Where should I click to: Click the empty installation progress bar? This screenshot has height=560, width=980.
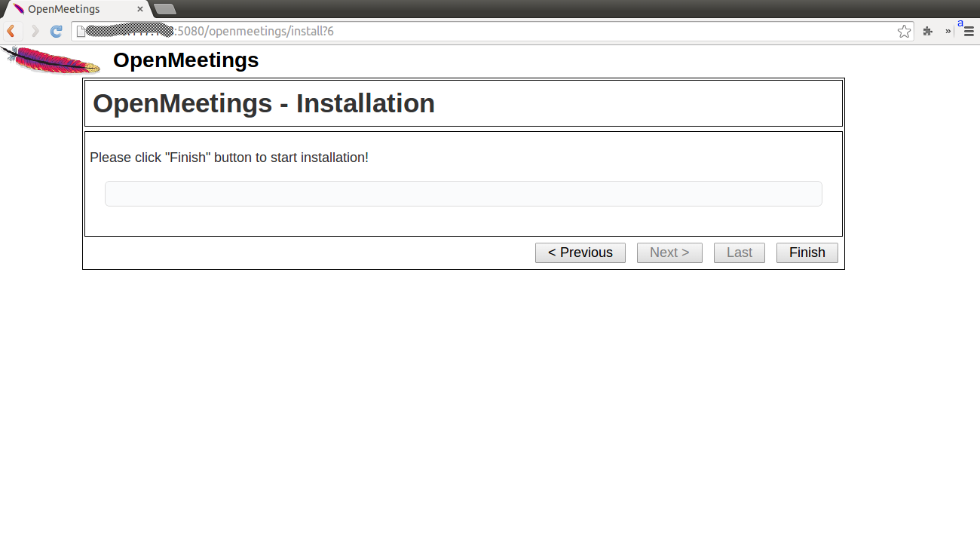click(x=464, y=194)
